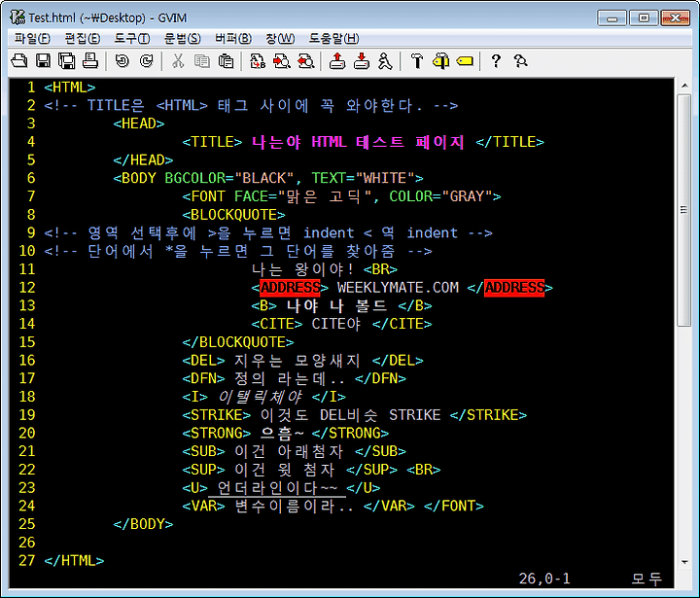This screenshot has height=598, width=700.
Task: Save all files with the multi-floppy icon
Action: pyautogui.click(x=67, y=60)
